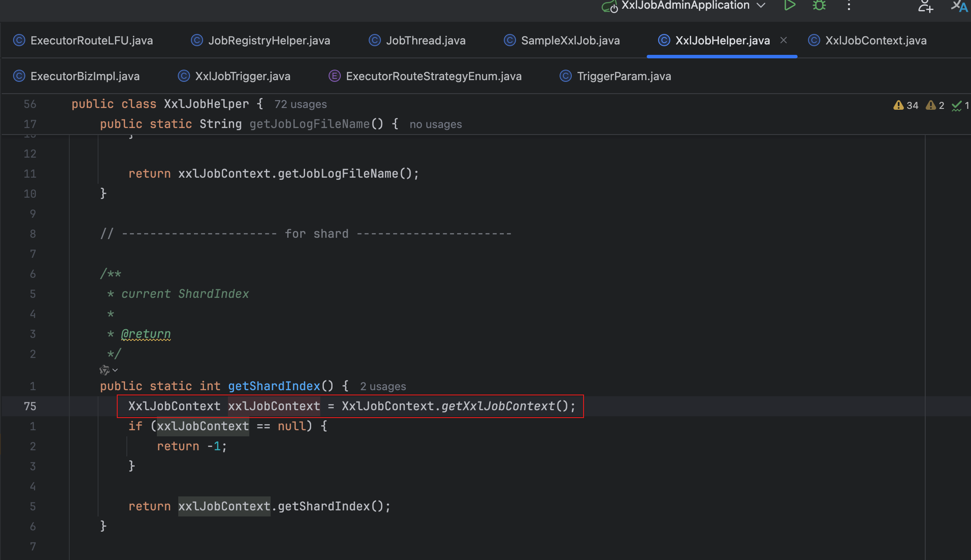Switch to the TriggerParam.java tab

[624, 76]
